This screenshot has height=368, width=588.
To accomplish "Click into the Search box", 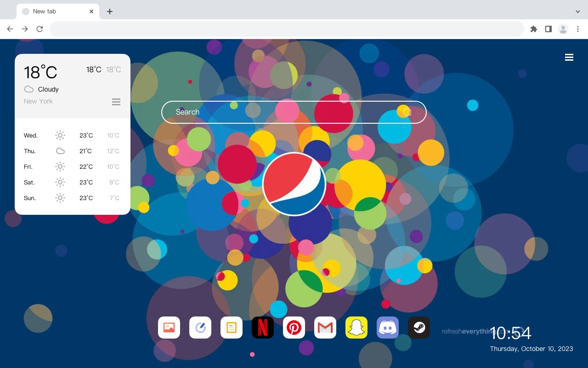I will 294,112.
